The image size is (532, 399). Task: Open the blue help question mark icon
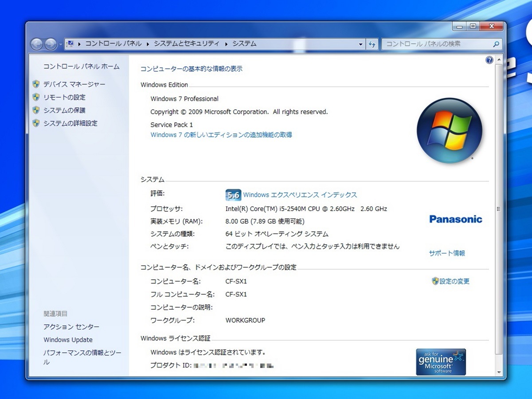pyautogui.click(x=489, y=60)
